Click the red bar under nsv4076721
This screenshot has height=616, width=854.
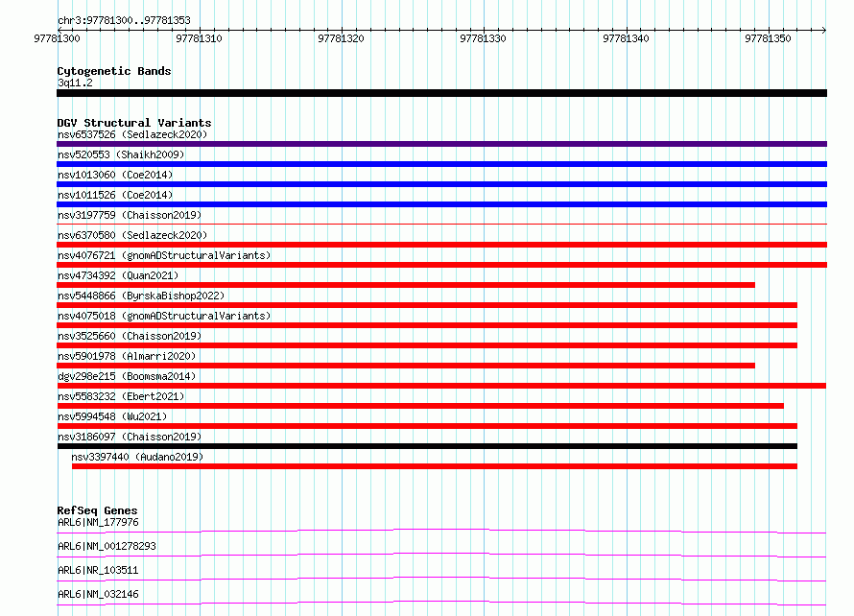click(x=441, y=265)
